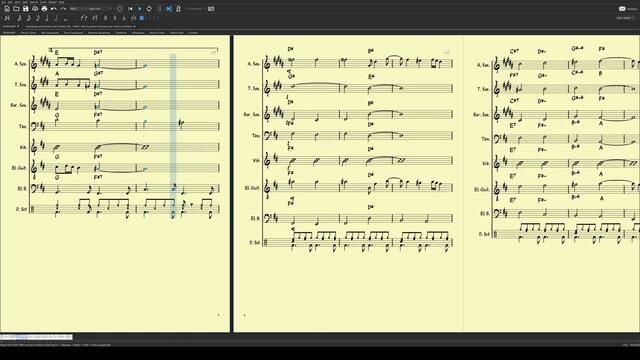Print the score
This screenshot has height=360, width=640.
tap(44, 9)
